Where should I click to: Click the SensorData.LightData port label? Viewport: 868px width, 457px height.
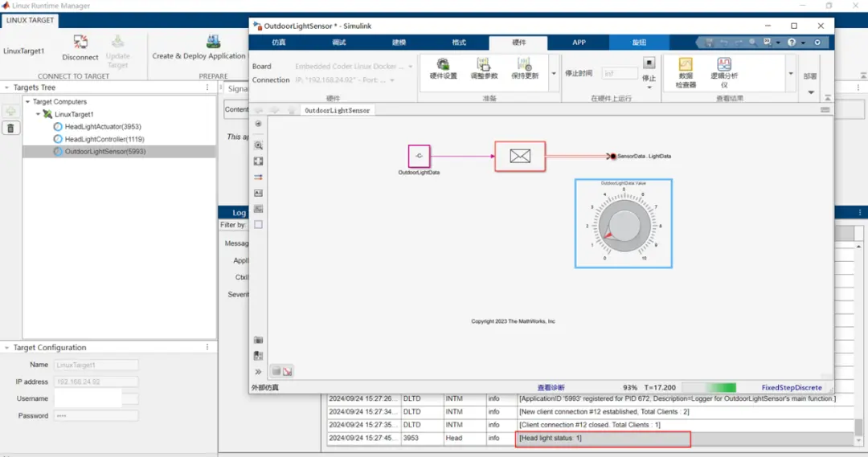coord(644,157)
